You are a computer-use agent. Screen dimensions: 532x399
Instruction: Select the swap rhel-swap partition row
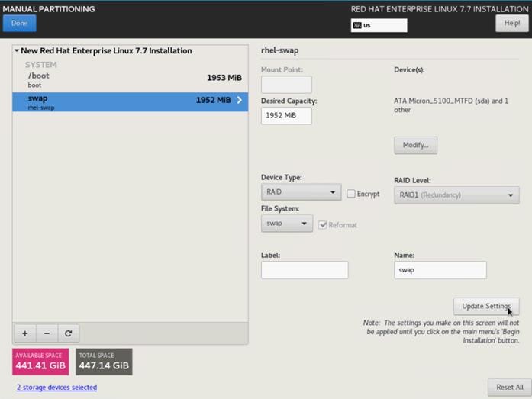point(131,102)
